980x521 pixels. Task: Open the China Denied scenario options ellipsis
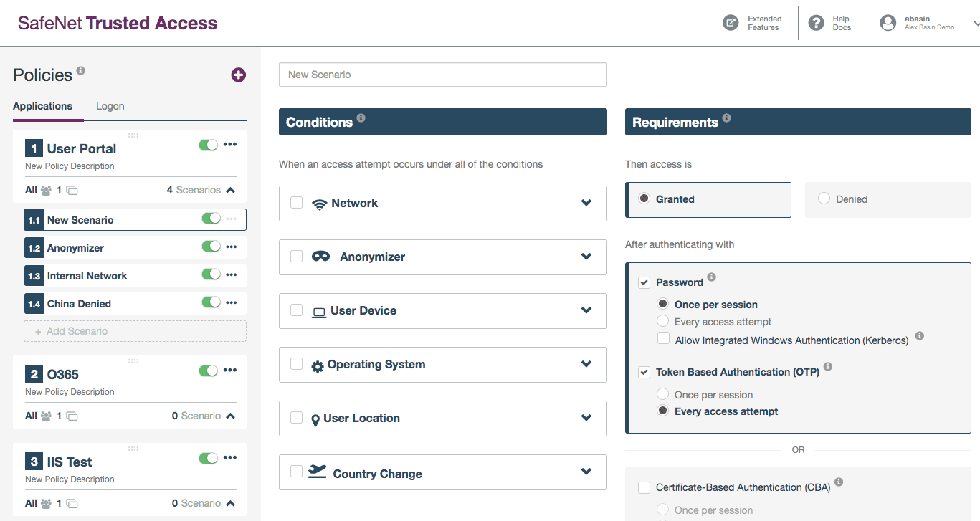click(231, 302)
